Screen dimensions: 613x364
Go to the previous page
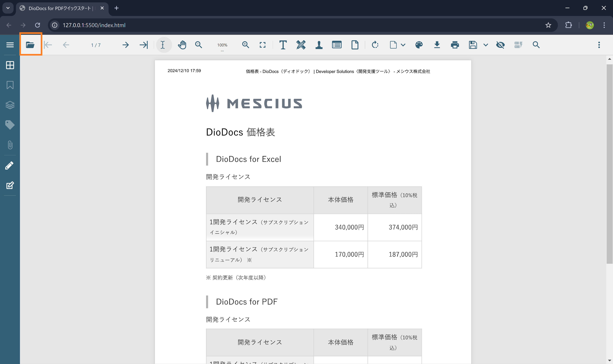click(x=66, y=45)
